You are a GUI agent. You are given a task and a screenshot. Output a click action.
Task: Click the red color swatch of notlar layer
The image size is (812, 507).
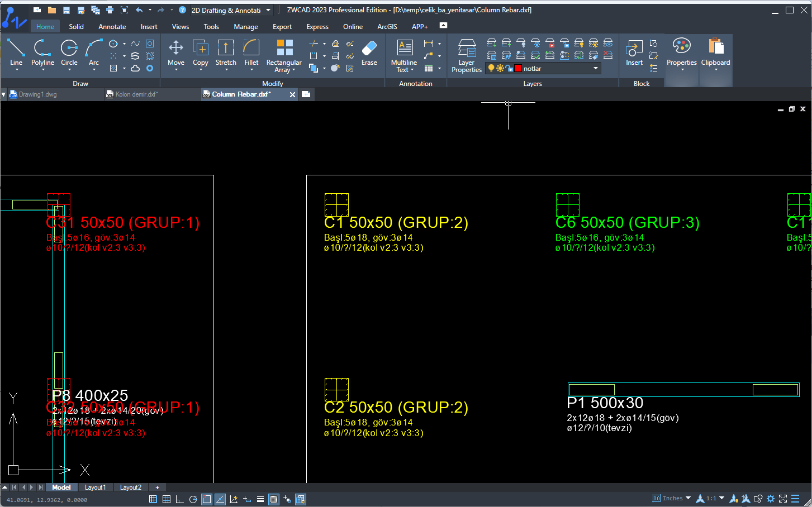518,68
